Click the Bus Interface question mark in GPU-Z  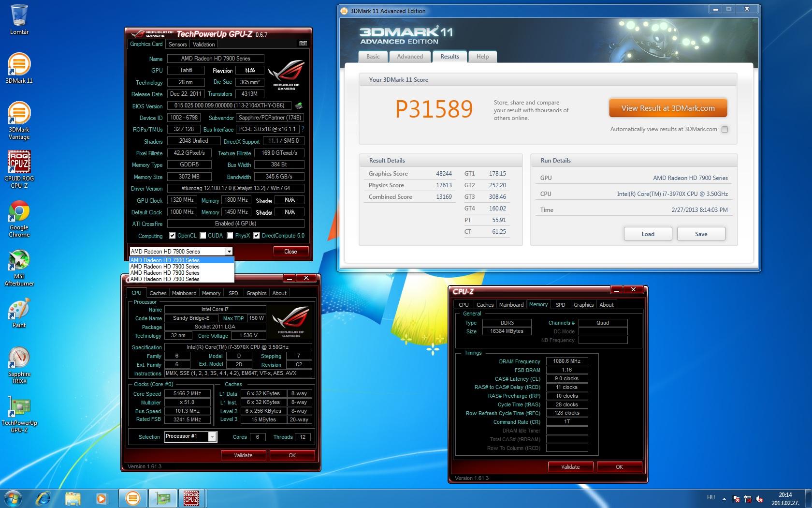(303, 129)
